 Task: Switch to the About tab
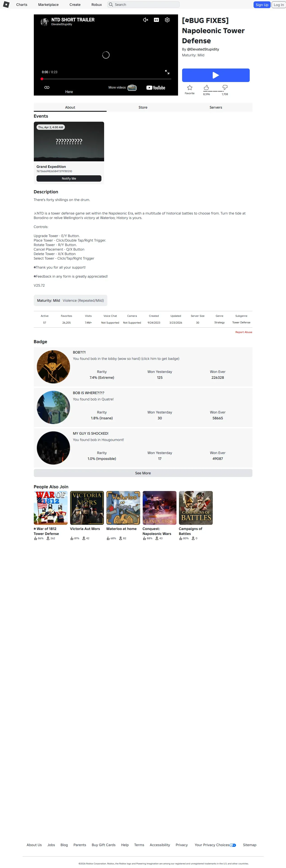pyautogui.click(x=70, y=107)
